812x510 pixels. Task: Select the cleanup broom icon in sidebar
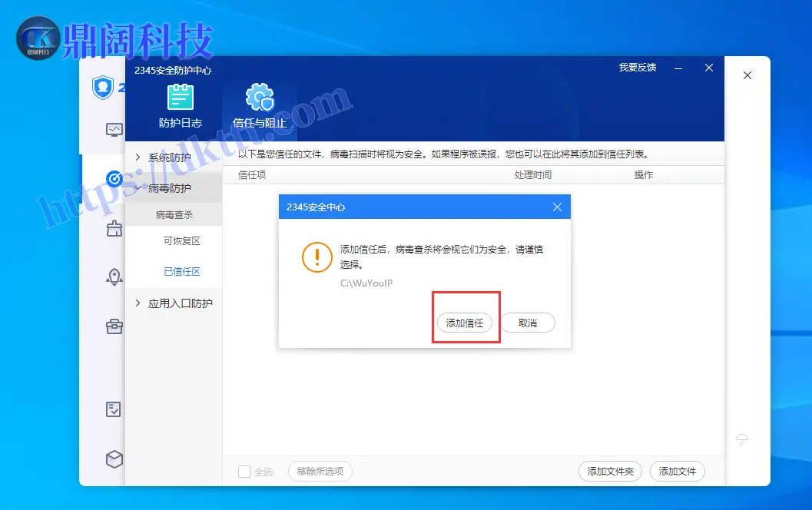pos(114,228)
